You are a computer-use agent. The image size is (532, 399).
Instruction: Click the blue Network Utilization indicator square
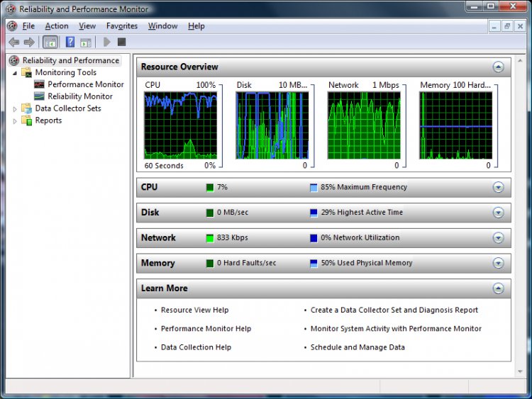point(314,238)
